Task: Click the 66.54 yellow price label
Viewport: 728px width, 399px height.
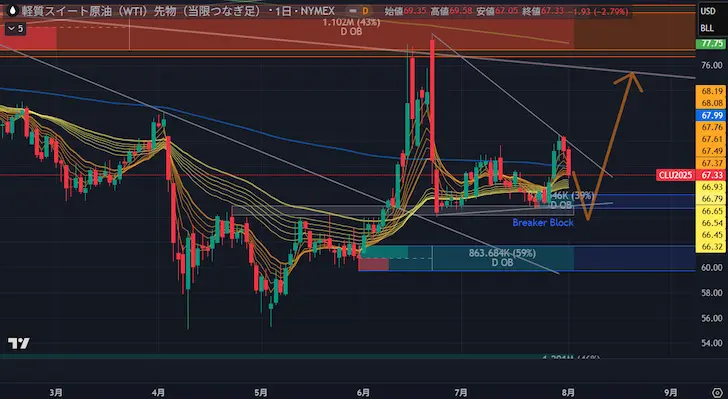Action: tap(711, 223)
